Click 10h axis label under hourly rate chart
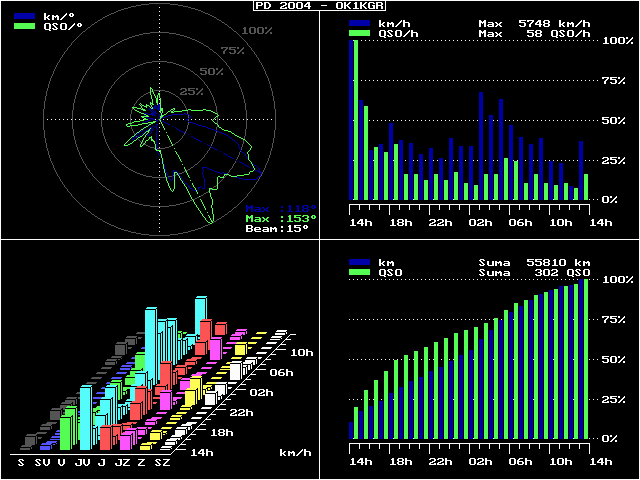Viewport: 640px width, 480px height. [561, 223]
